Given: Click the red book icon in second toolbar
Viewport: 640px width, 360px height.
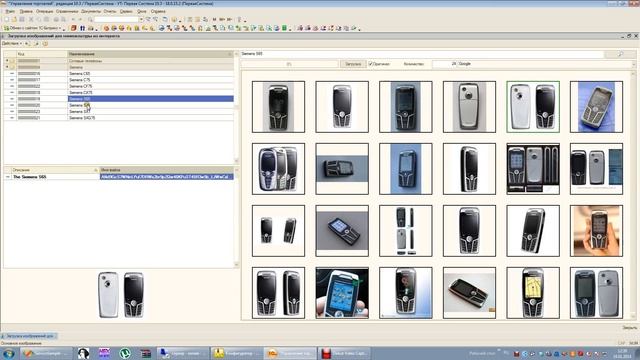Looking at the screenshot, I should pos(74,28).
